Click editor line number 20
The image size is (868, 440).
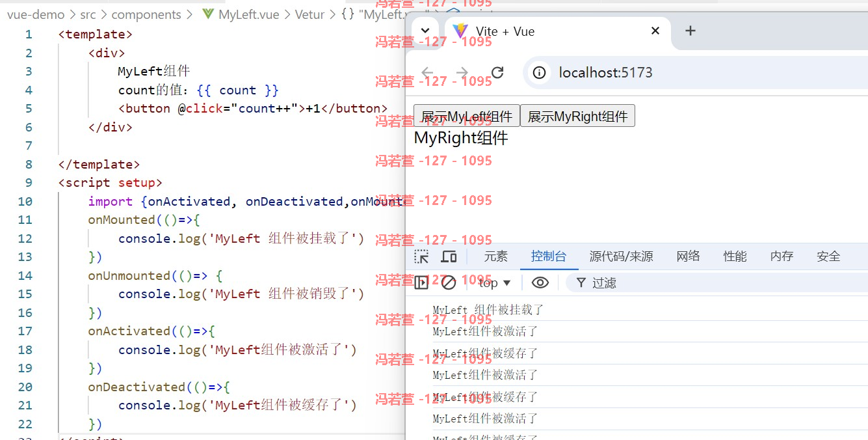click(x=25, y=387)
